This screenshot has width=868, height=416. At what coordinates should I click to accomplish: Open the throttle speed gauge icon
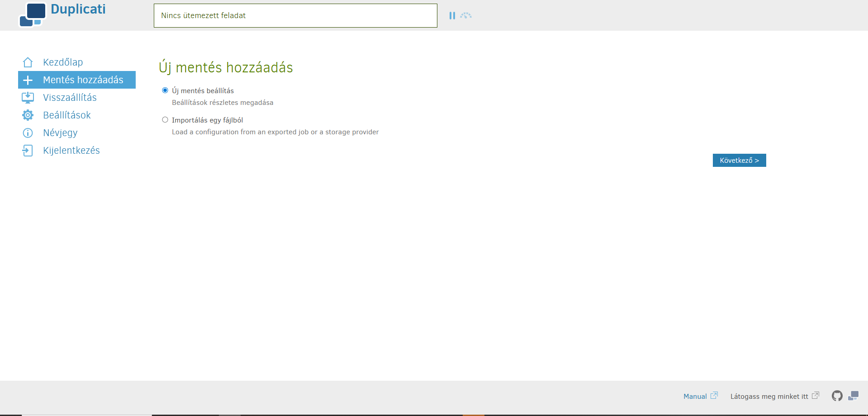point(466,16)
